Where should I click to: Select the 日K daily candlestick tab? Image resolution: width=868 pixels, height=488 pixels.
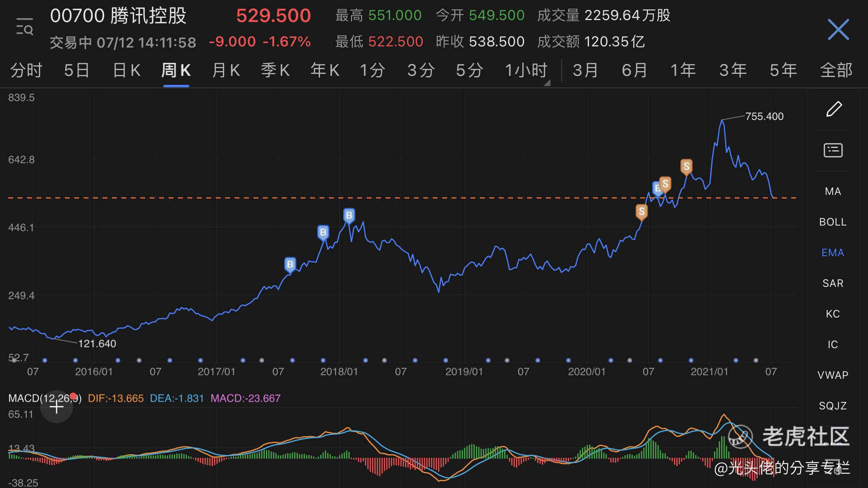(127, 70)
